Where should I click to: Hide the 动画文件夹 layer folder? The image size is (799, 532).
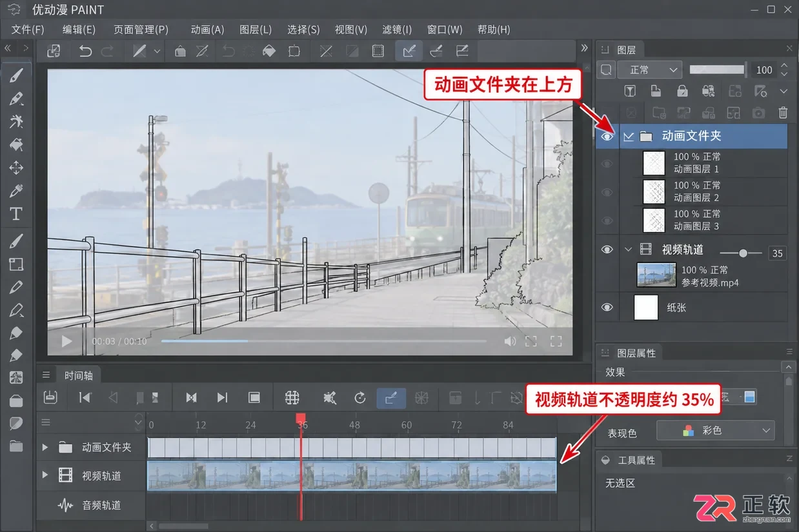pos(607,136)
